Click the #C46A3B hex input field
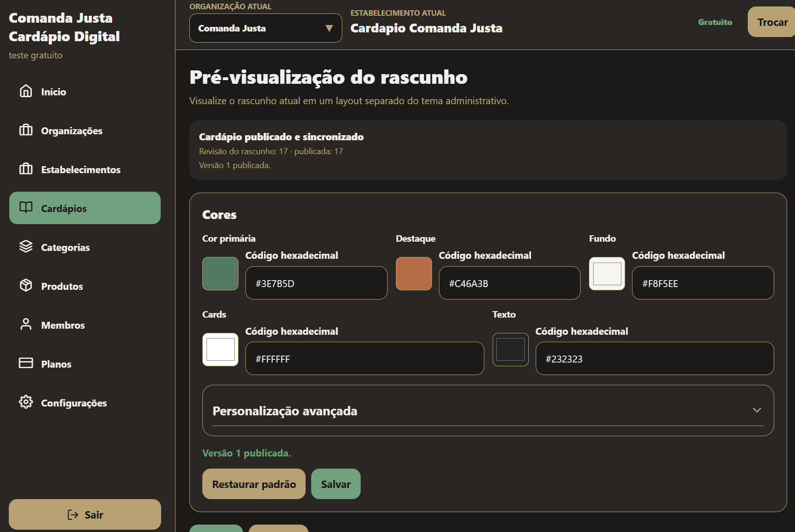The image size is (795, 532). coord(510,283)
